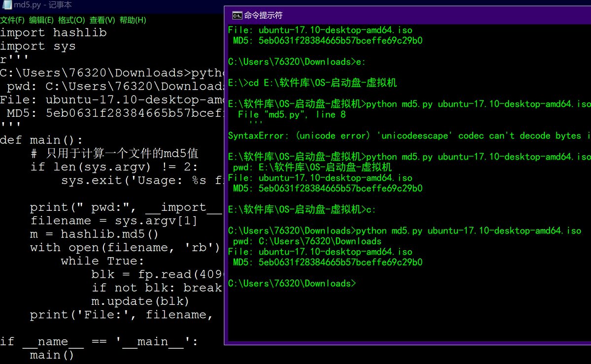
Task: Open the 查看(V) menu in Notepad
Action: click(102, 20)
